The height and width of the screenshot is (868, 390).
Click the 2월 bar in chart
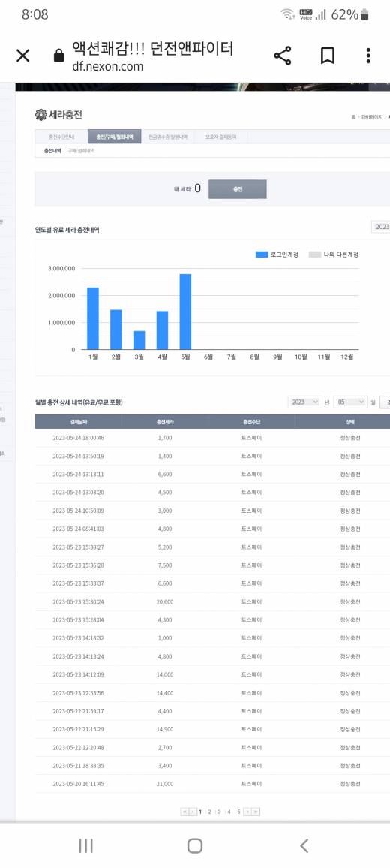(x=115, y=330)
